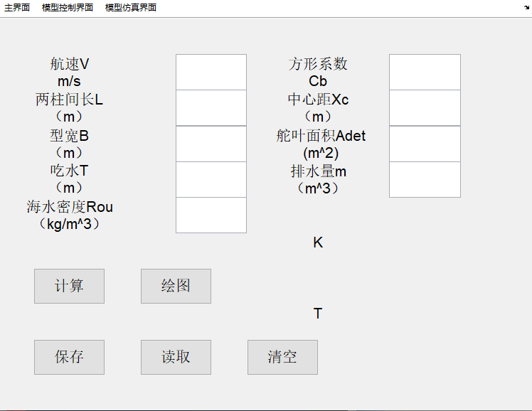Click the 航速V input field
532x411 pixels.
click(x=211, y=72)
